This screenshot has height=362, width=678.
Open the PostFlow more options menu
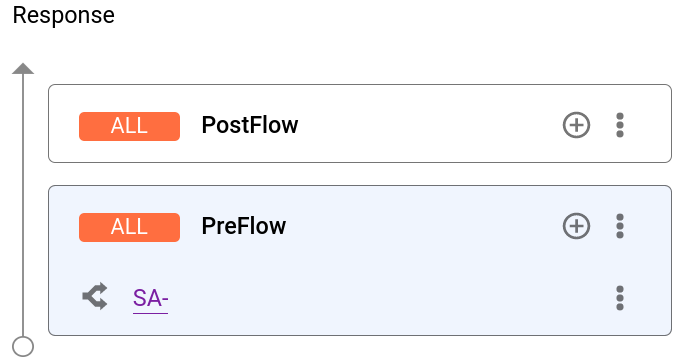620,125
